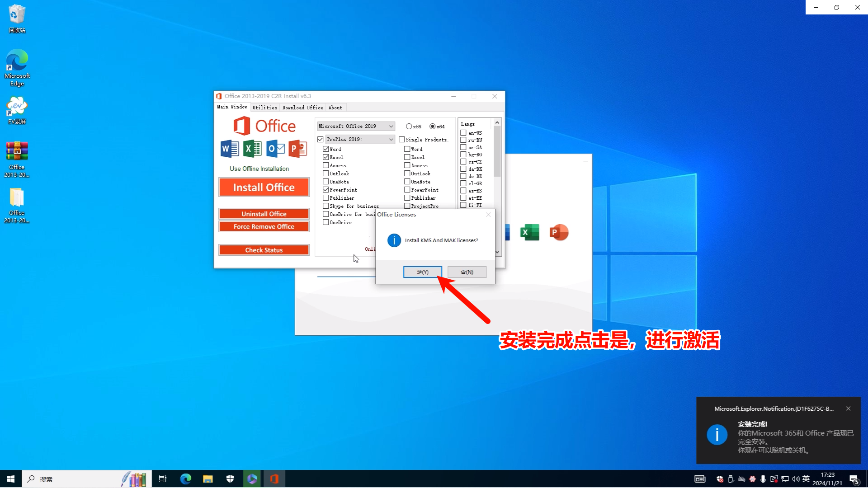Click the Langs list scrollbar thumb
The width and height of the screenshot is (868, 488).
tap(497, 151)
